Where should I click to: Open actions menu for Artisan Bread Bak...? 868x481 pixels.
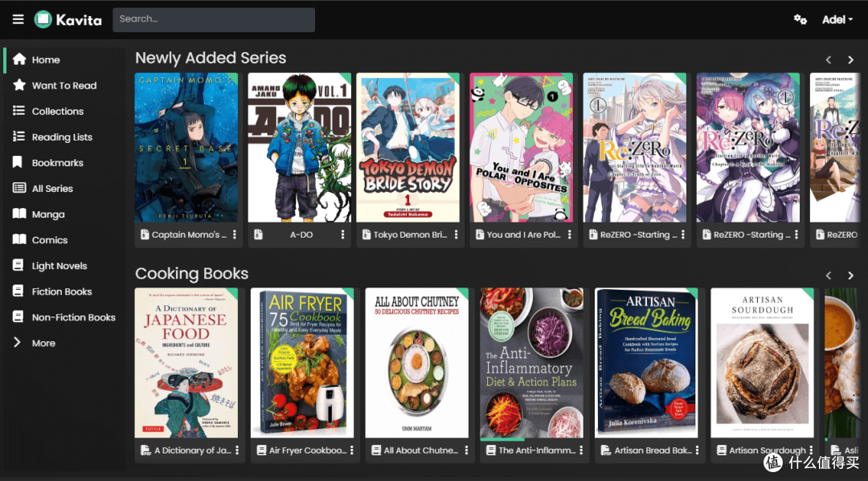point(697,450)
